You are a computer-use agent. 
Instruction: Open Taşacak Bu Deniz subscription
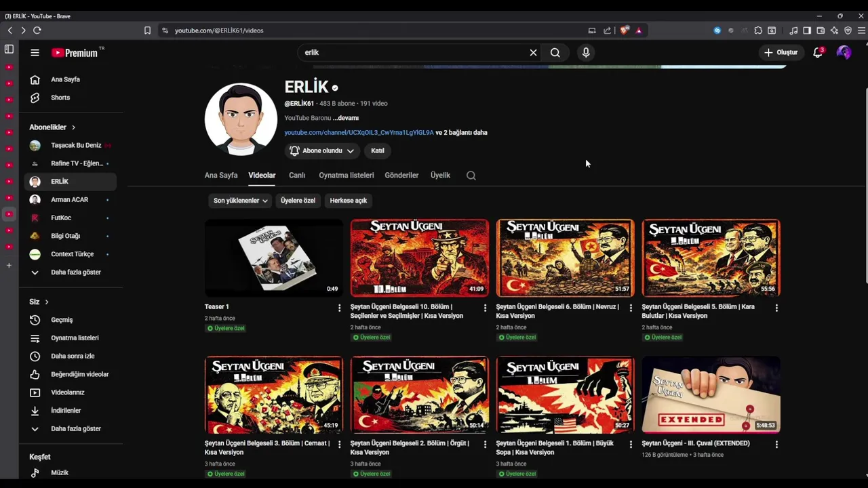[x=71, y=145]
